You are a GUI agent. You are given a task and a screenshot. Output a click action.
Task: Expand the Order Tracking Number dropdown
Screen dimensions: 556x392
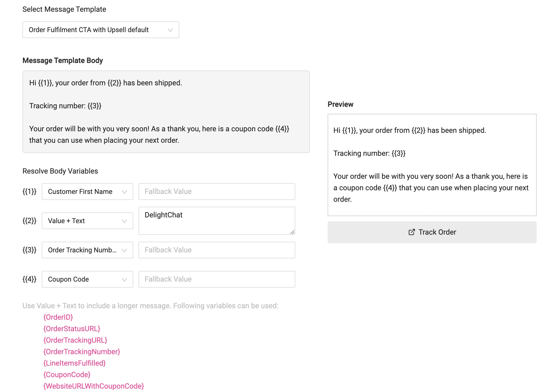[87, 250]
